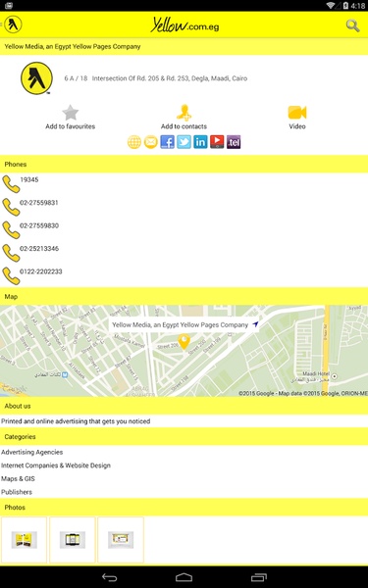Tap the blue navigation arrow on map label
368x588 pixels.
(255, 324)
